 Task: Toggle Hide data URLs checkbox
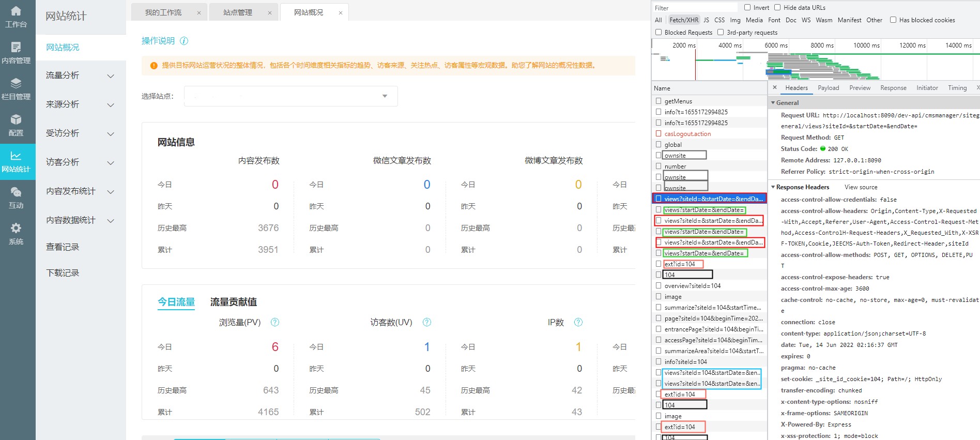tap(777, 7)
